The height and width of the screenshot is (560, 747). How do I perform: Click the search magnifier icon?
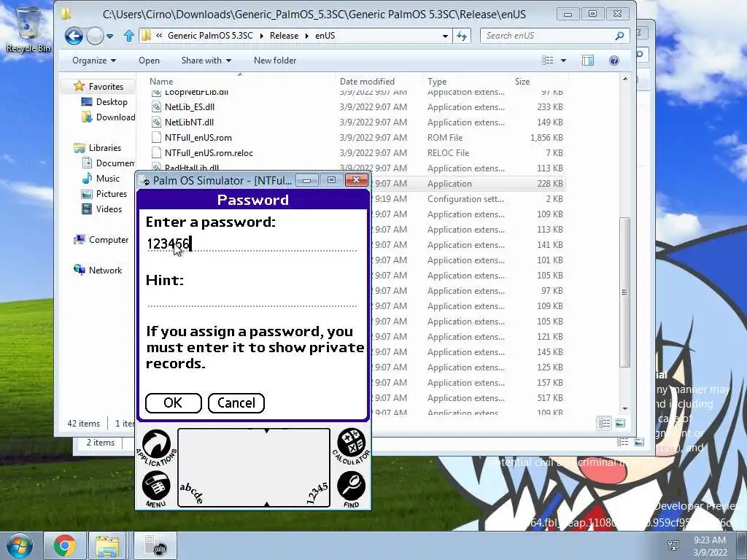[619, 36]
